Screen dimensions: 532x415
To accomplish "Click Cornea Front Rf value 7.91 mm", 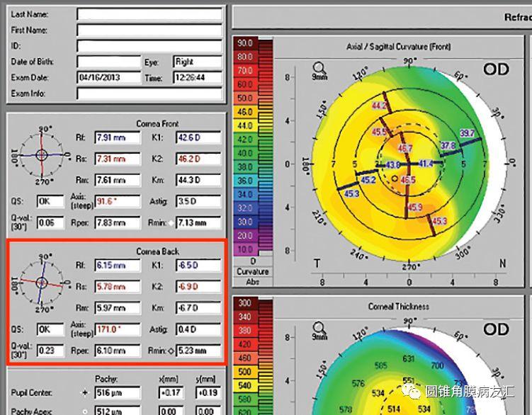I will click(x=118, y=138).
